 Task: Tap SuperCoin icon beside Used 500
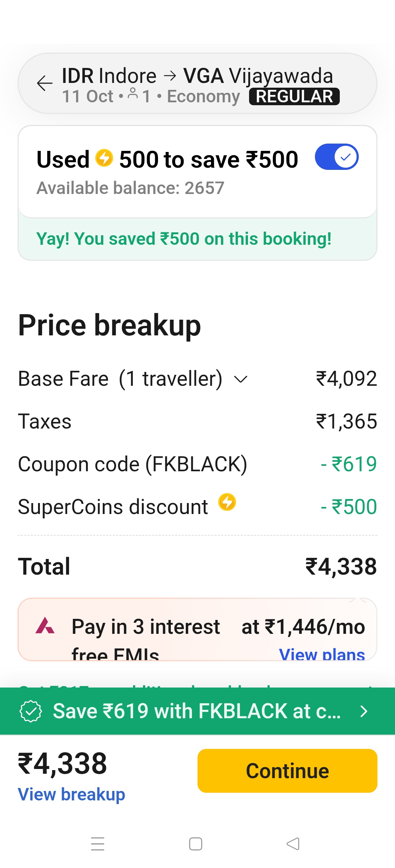(104, 158)
